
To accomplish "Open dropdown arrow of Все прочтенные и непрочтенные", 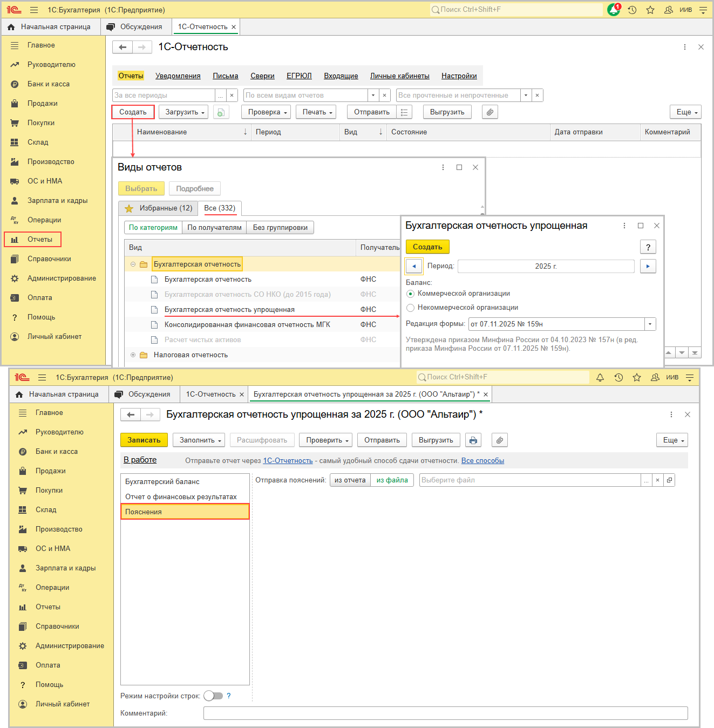I will point(526,95).
